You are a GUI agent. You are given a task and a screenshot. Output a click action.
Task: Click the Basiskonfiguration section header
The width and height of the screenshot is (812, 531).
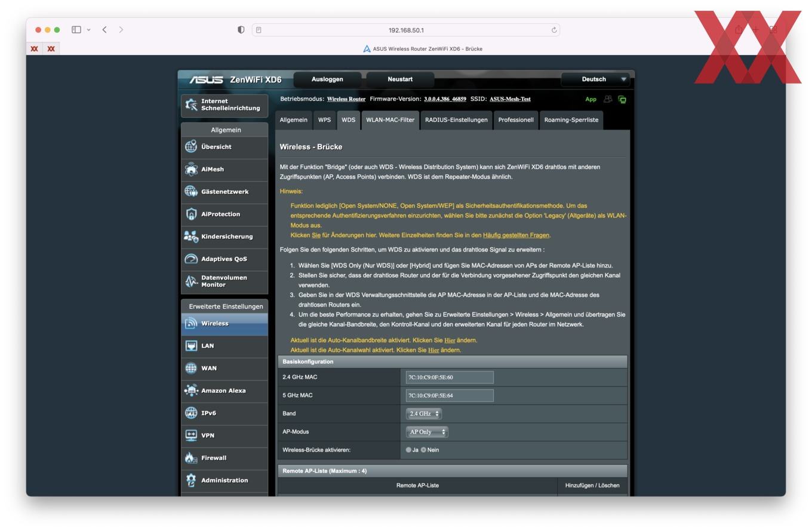453,362
